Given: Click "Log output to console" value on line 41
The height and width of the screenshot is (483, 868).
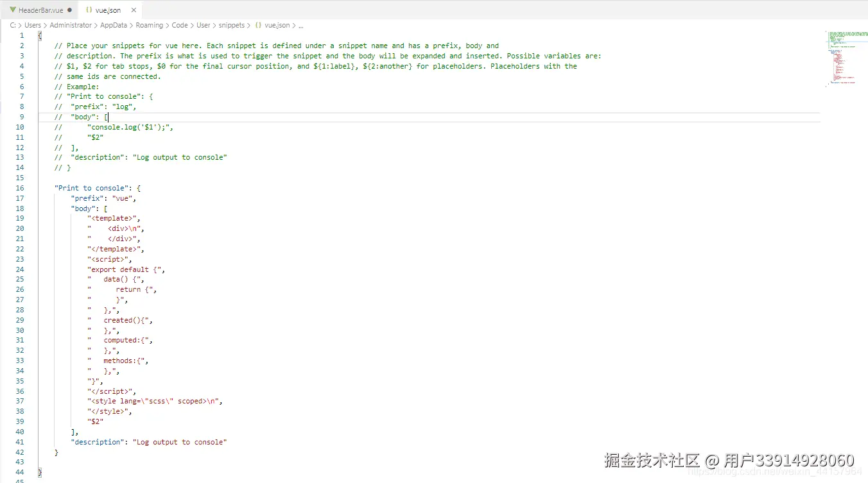Looking at the screenshot, I should click(180, 442).
